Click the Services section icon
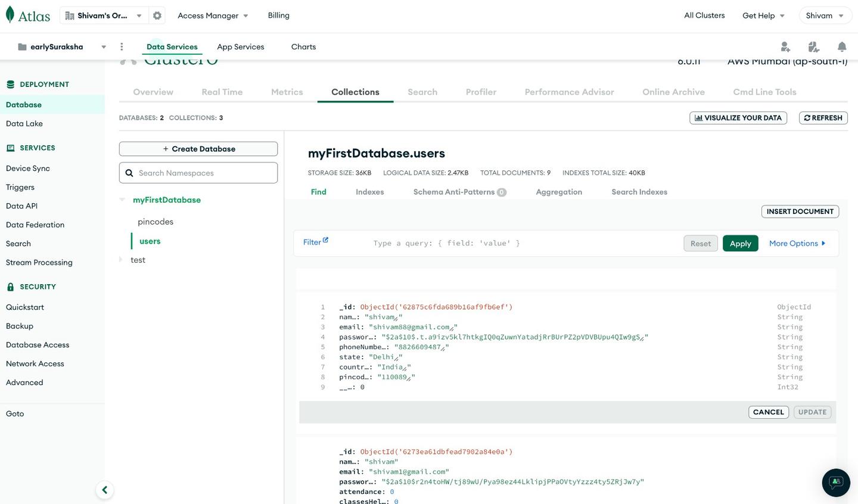Image resolution: width=858 pixels, height=504 pixels. pos(10,148)
